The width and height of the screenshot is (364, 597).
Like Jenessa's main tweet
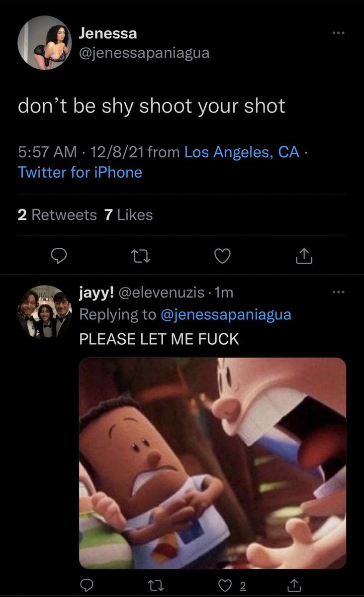click(222, 256)
